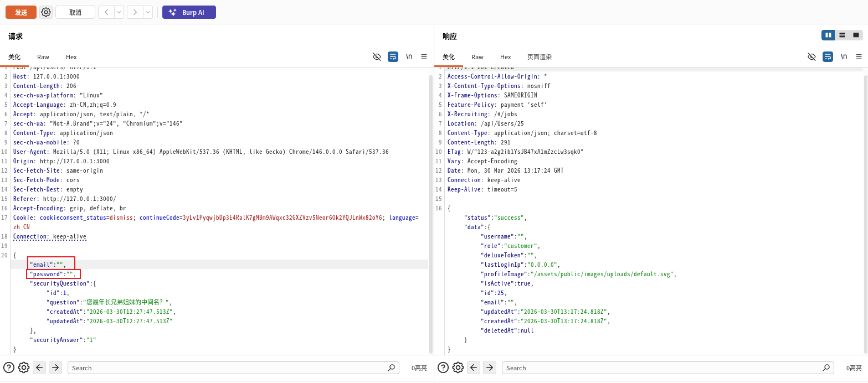
Task: Select the 美化 tab in request panel
Action: (x=14, y=57)
